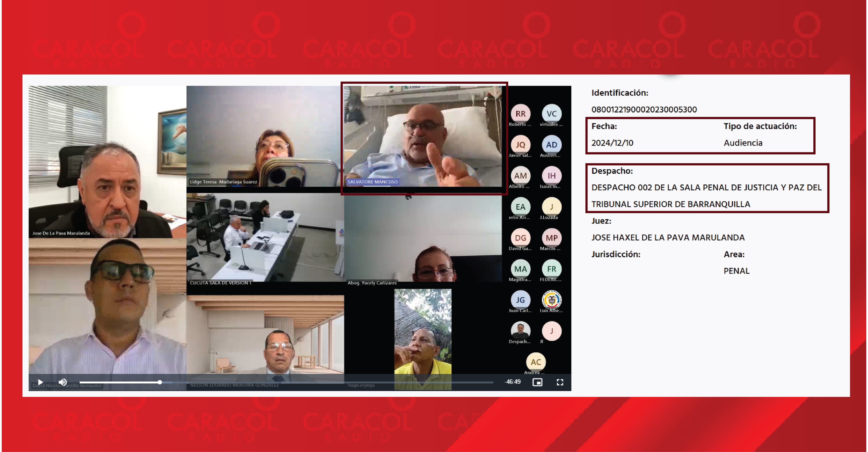The width and height of the screenshot is (868, 452).
Task: Click the remaining time -46:49 label
Action: (512, 382)
